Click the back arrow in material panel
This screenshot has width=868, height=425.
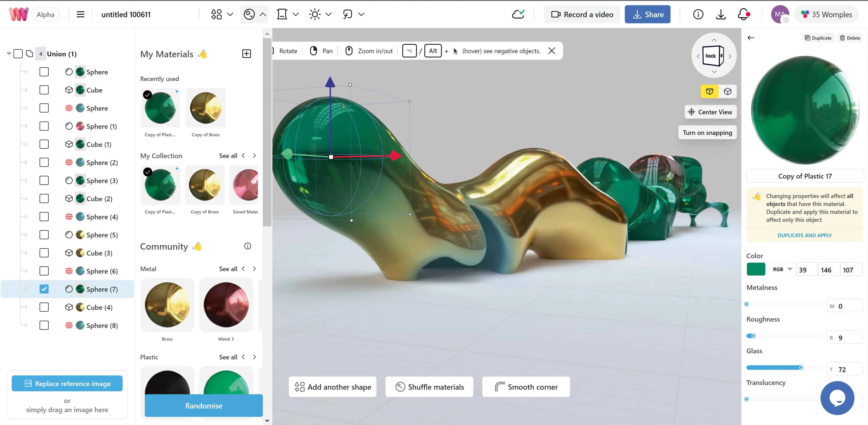(x=751, y=38)
